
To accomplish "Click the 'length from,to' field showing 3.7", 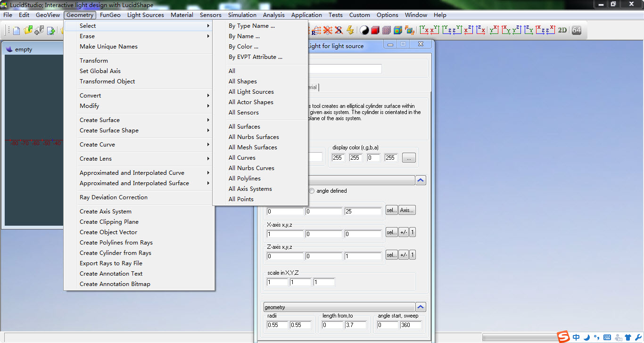I will click(x=356, y=325).
